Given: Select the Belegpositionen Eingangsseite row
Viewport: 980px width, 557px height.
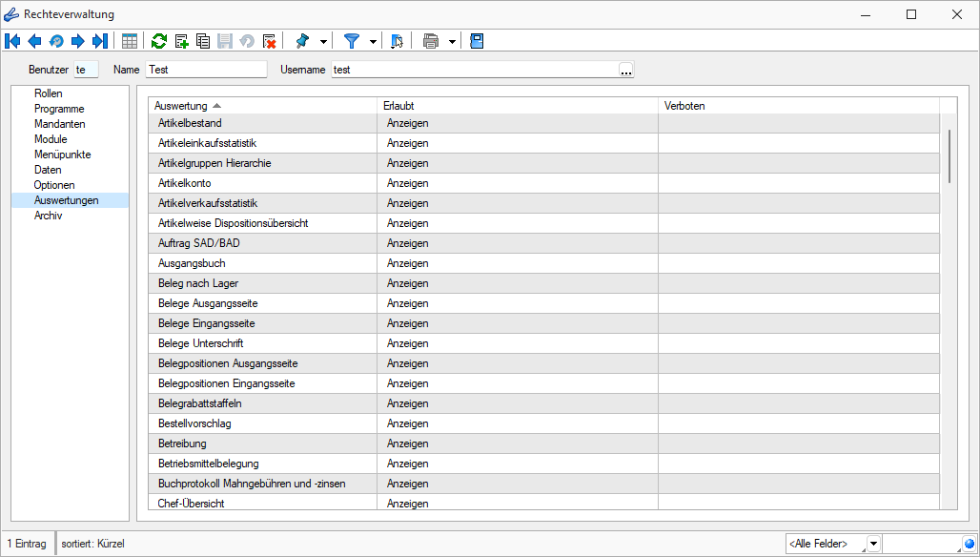Looking at the screenshot, I should point(543,383).
